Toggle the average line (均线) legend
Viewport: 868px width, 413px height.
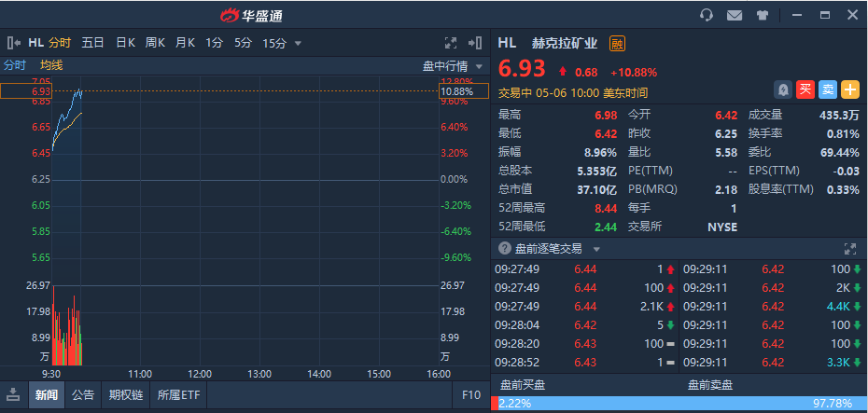[51, 65]
